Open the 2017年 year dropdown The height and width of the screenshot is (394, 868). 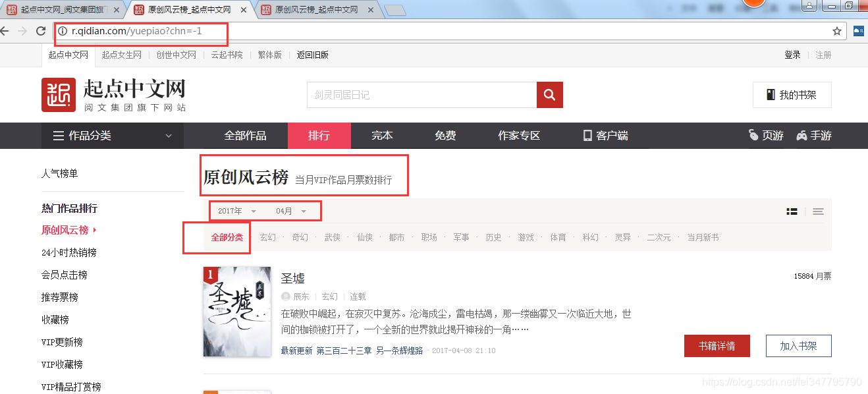[237, 211]
